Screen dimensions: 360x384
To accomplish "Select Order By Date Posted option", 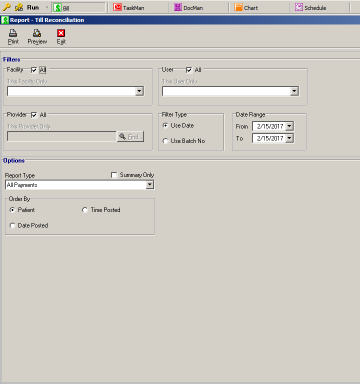I will 12,226.
